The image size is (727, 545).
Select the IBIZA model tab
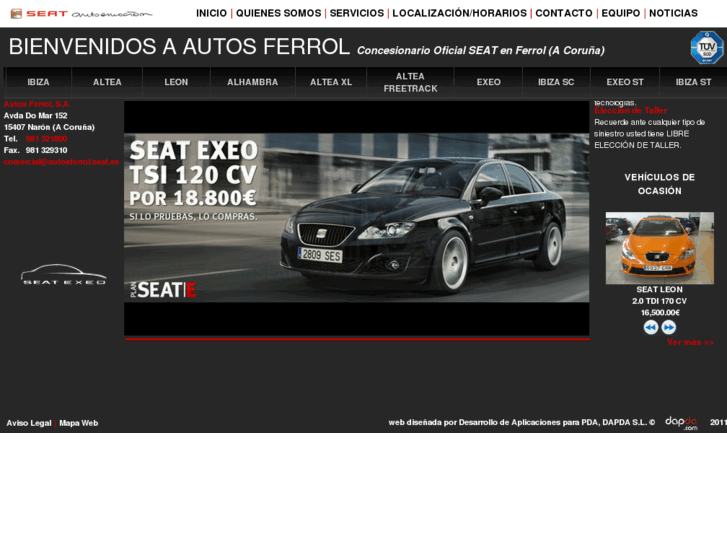click(38, 82)
